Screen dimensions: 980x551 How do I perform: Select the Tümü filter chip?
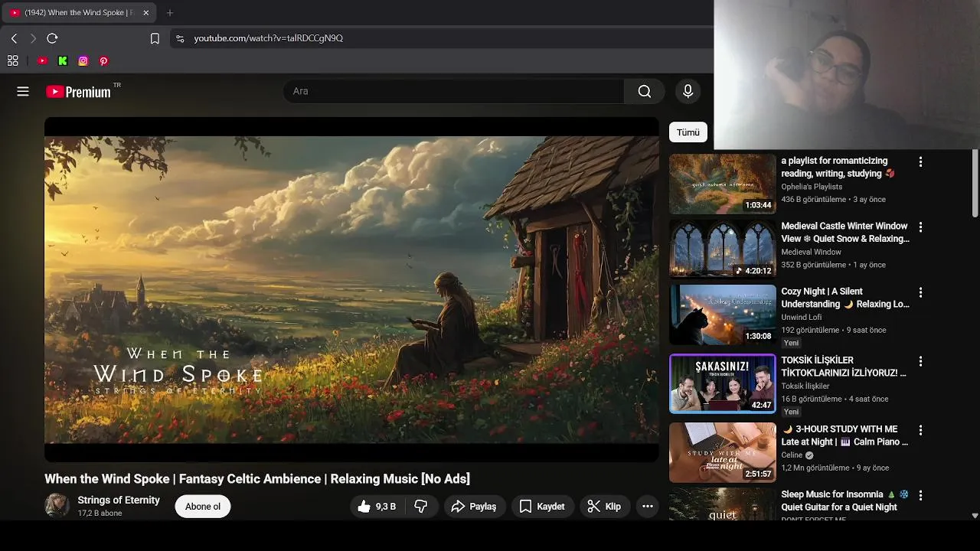point(688,132)
